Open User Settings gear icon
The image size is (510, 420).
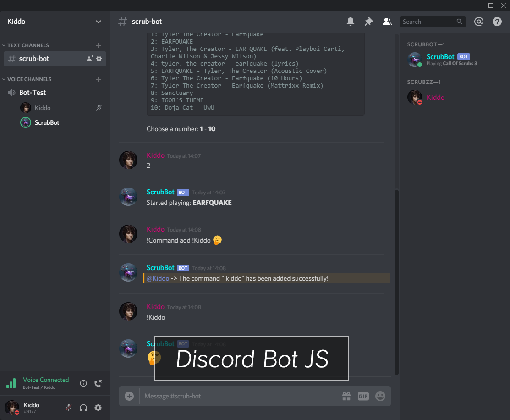tap(98, 408)
